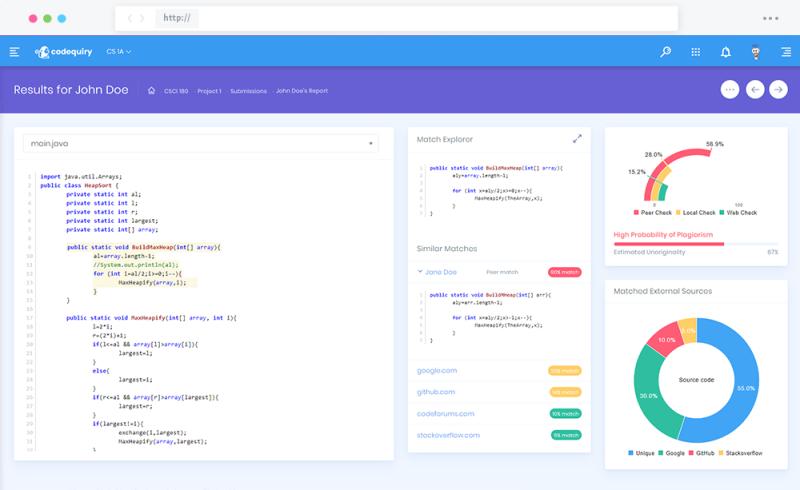The image size is (800, 490).
Task: Navigate to Submissions breadcrumb
Action: point(248,91)
